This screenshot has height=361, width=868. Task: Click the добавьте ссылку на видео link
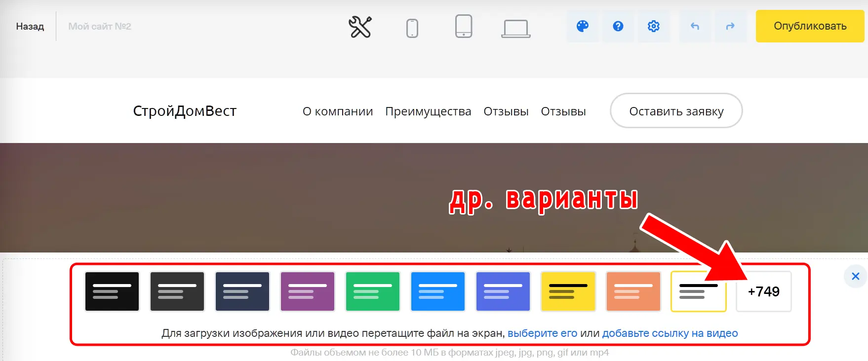(670, 333)
